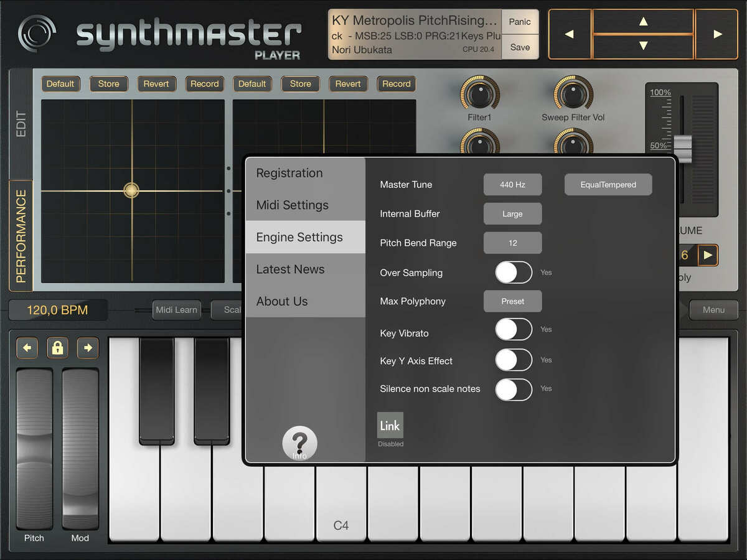Click the XY pad 1 cursor handle
The image size is (747, 560).
pos(131,190)
